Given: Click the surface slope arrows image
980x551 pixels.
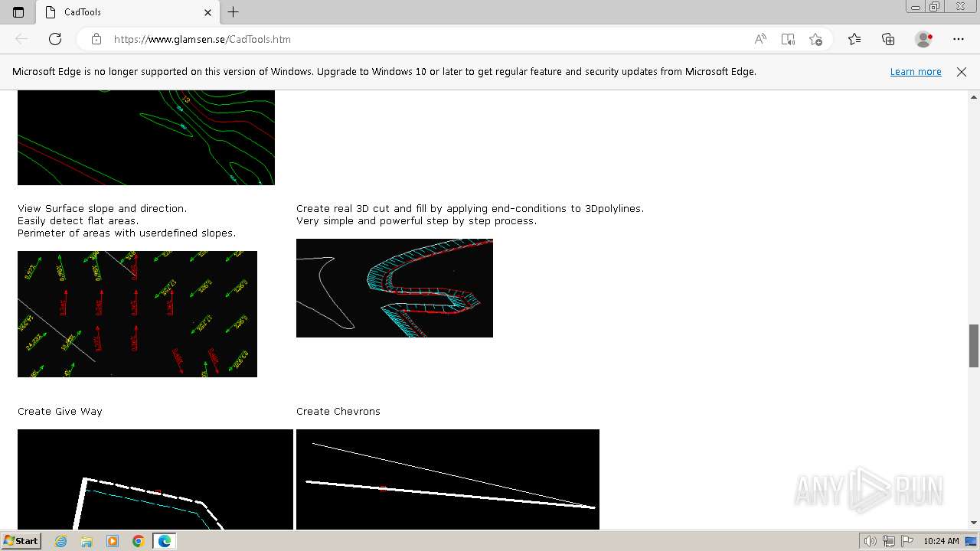Looking at the screenshot, I should click(137, 314).
